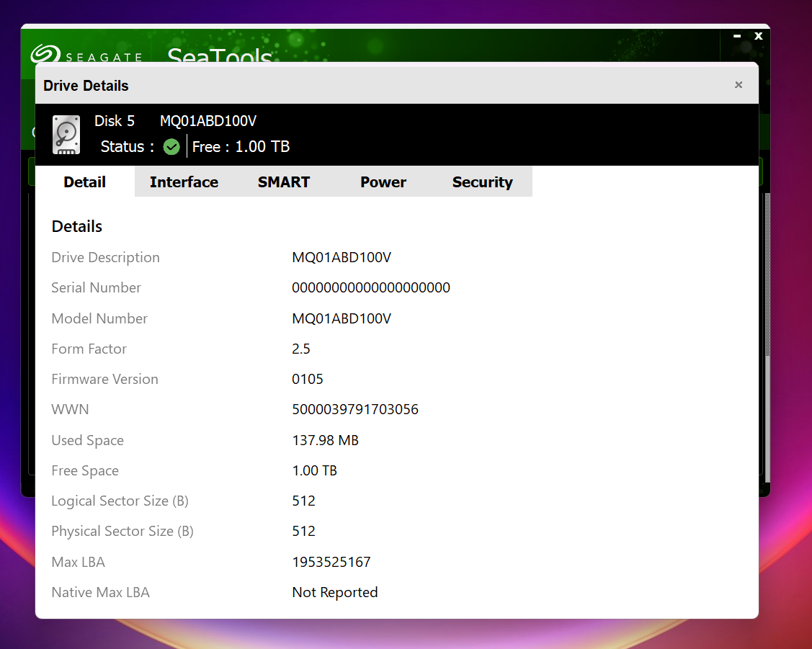The height and width of the screenshot is (649, 812).
Task: Click the 'Firmware Version' label
Action: [104, 380]
